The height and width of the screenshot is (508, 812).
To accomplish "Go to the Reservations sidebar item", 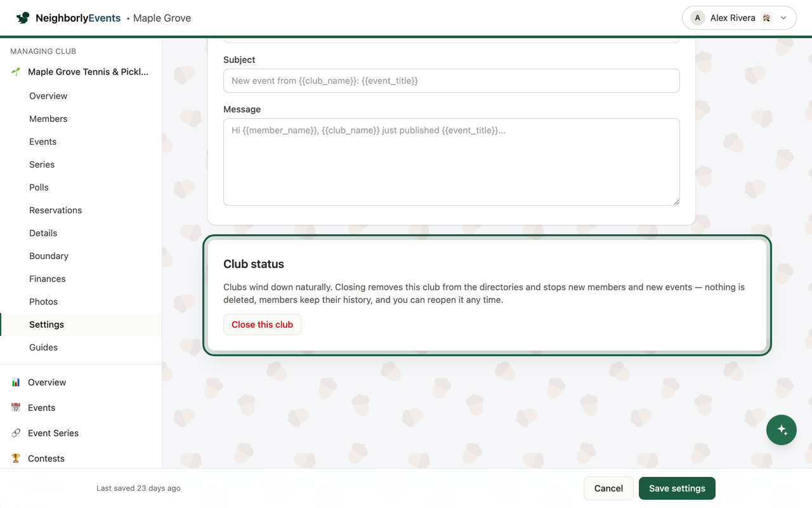I will pos(55,210).
